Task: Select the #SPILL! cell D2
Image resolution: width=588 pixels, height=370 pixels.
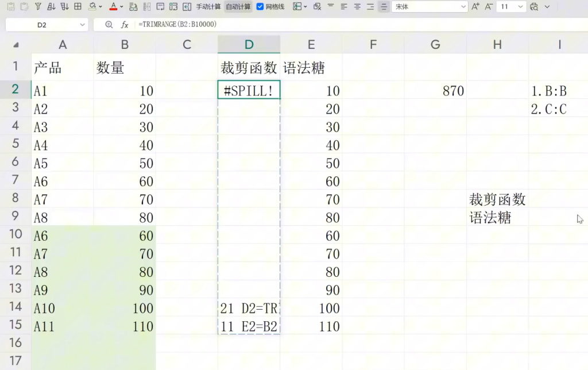Action: coord(249,90)
